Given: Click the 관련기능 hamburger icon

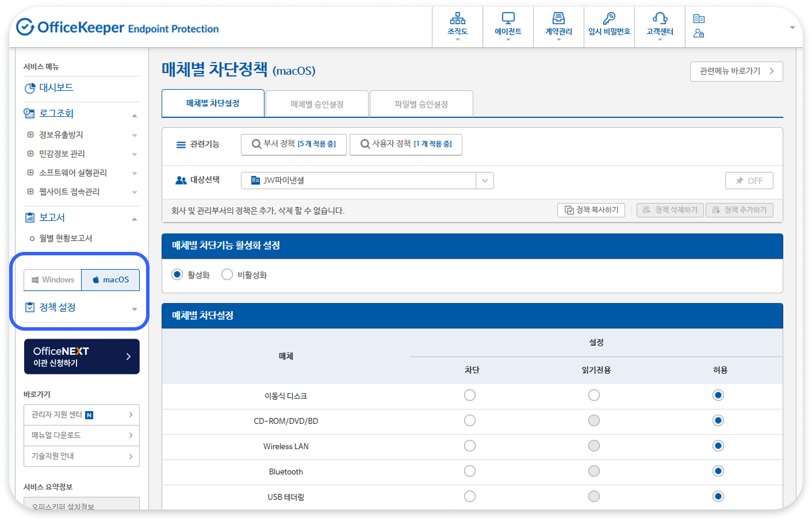Looking at the screenshot, I should (180, 144).
